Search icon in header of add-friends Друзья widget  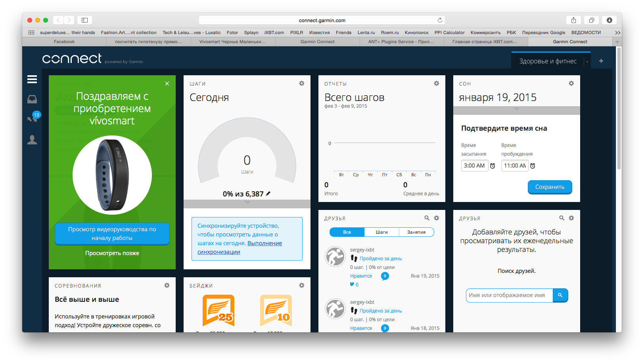coord(562,218)
